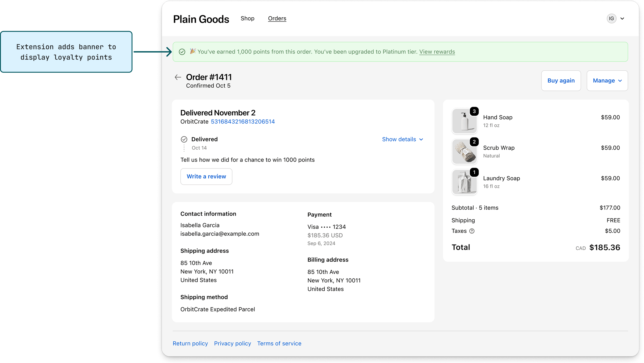Image resolution: width=644 pixels, height=363 pixels.
Task: Click the Laundry Soap product thumbnail
Action: (x=464, y=182)
